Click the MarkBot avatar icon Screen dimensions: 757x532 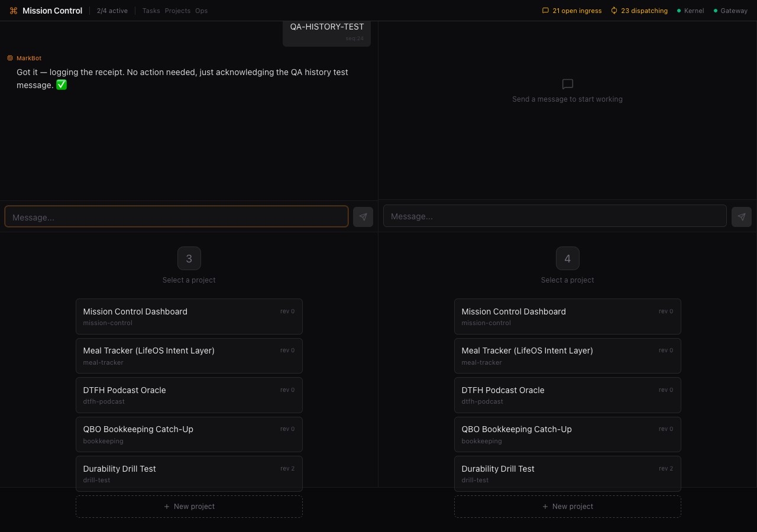pyautogui.click(x=10, y=58)
